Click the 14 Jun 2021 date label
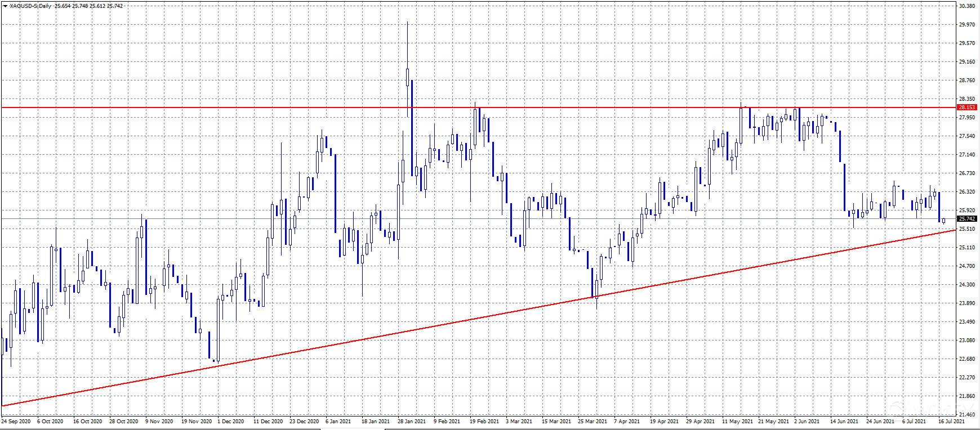The width and height of the screenshot is (980, 430). [x=844, y=421]
